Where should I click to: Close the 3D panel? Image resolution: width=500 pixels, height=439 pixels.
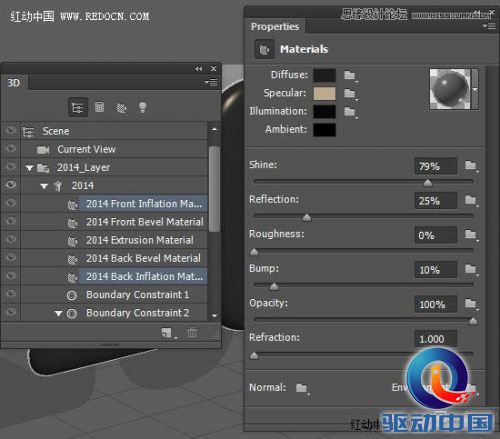pos(214,69)
